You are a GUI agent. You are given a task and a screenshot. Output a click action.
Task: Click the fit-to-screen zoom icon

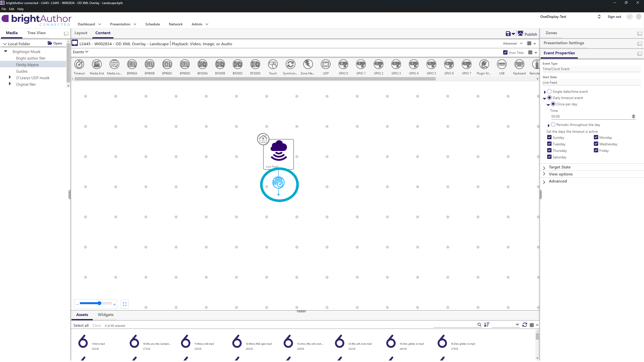[125, 304]
